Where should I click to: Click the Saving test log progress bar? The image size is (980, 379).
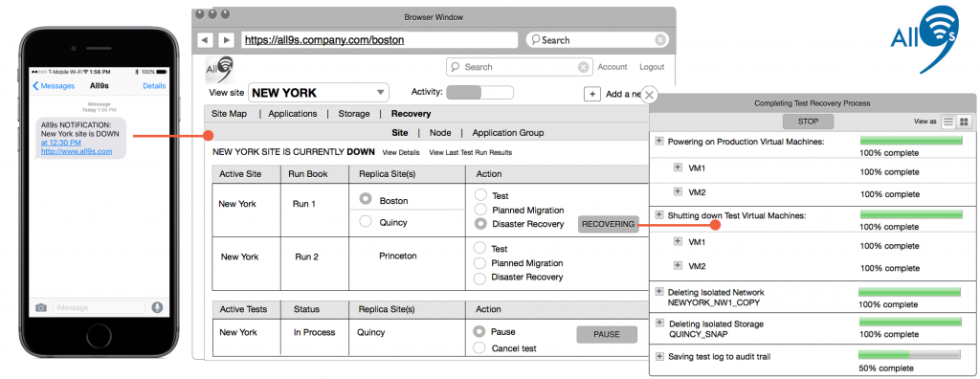[x=909, y=355]
